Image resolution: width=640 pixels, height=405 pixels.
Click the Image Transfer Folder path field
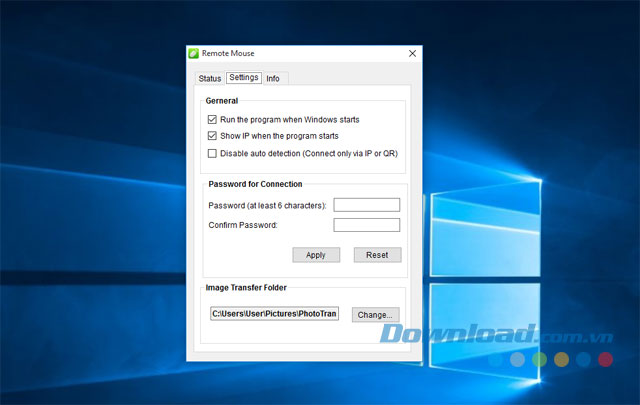tap(274, 314)
